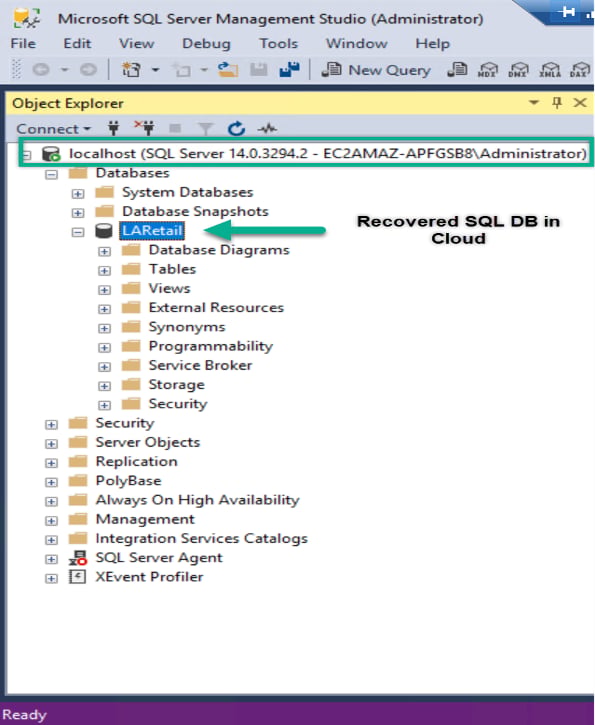
Task: Expand the Programmability folder
Action: (104, 347)
